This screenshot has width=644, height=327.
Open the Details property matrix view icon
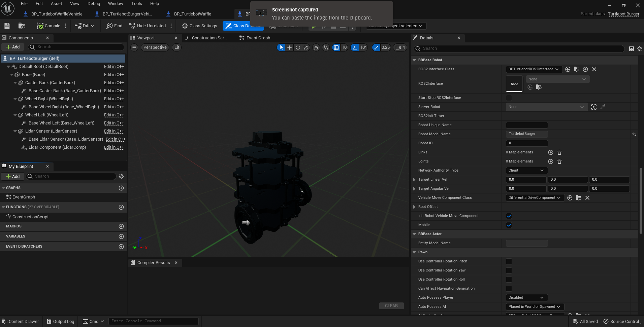632,49
